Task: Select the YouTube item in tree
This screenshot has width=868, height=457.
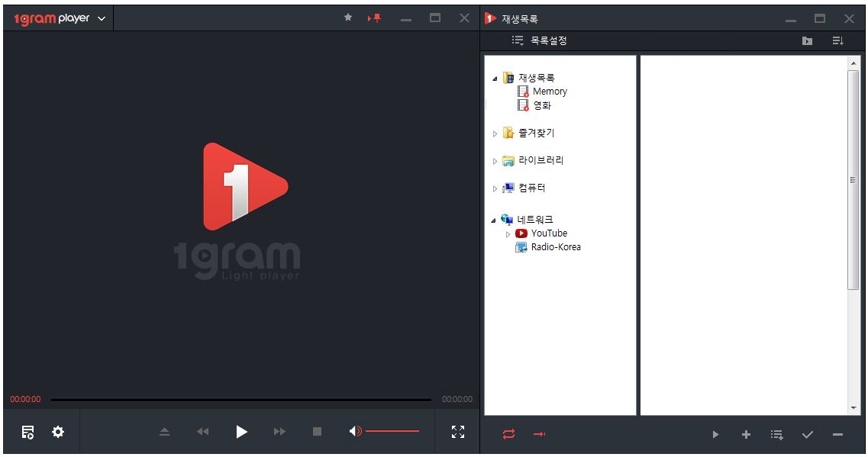Action: click(x=549, y=233)
